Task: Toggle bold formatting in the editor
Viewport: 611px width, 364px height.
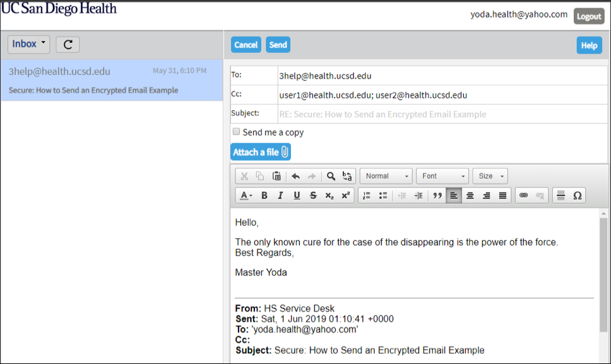Action: (264, 196)
